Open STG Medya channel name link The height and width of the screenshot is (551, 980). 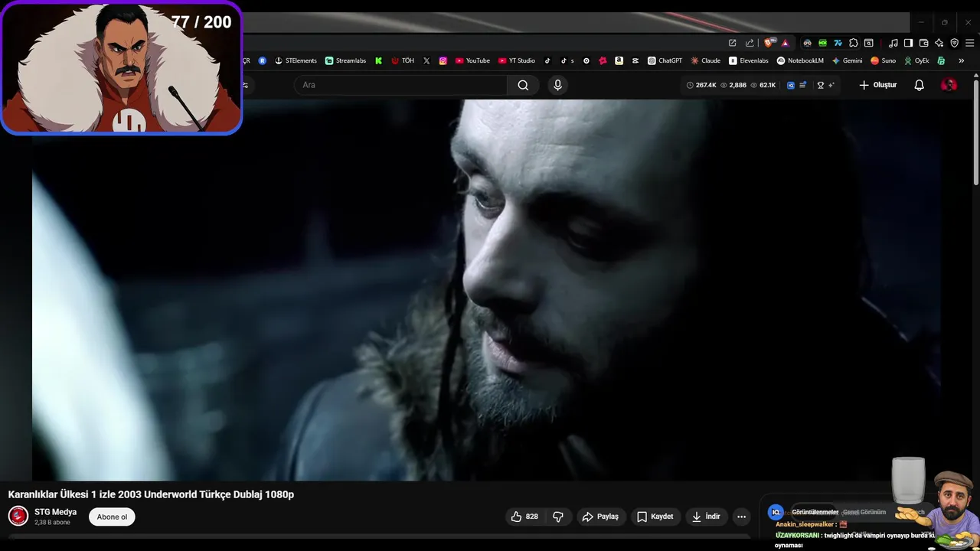pos(55,512)
